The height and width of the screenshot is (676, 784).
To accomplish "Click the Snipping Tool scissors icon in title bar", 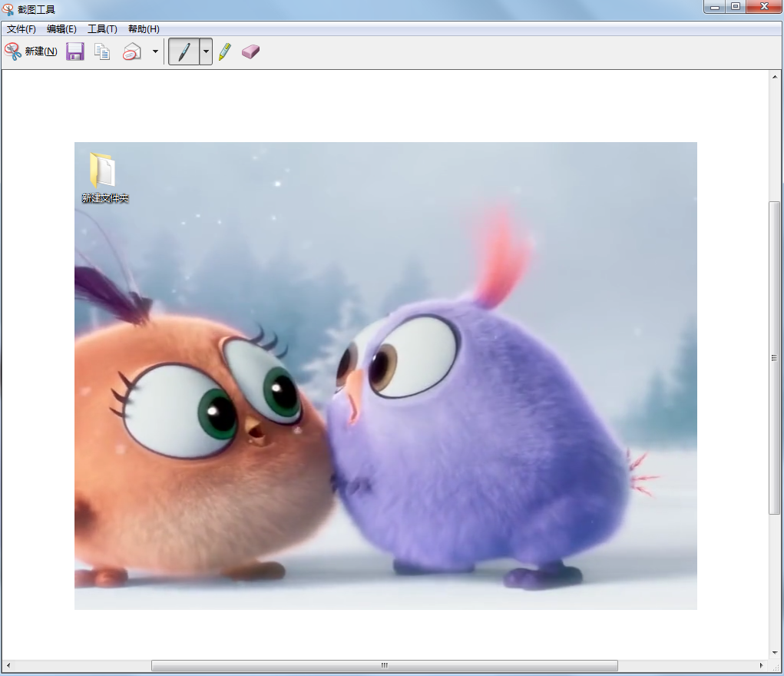I will tap(8, 8).
